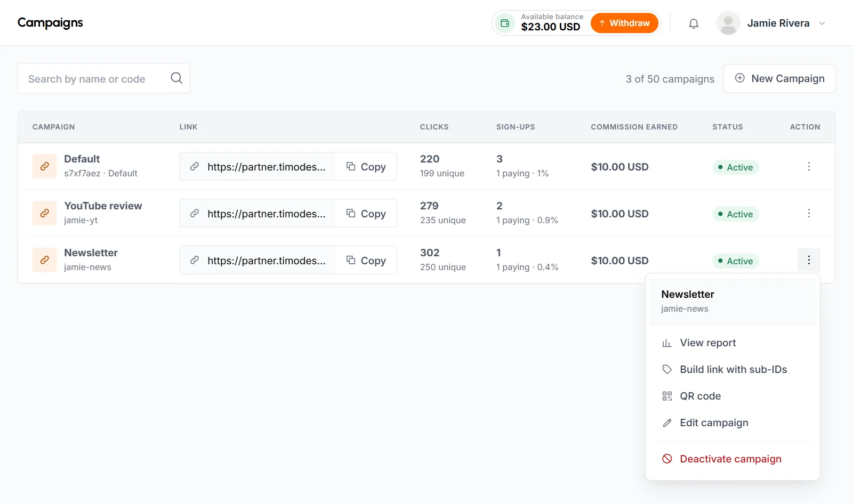Click the wallet balance icon
Screen dimensions: 853x504
[x=504, y=23]
